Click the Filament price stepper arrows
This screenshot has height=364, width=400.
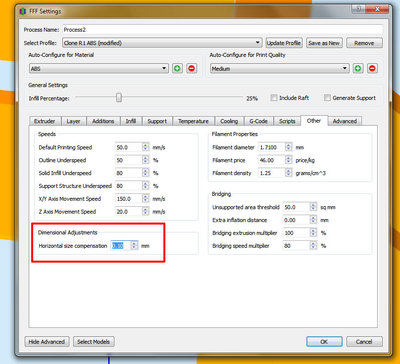(x=289, y=160)
